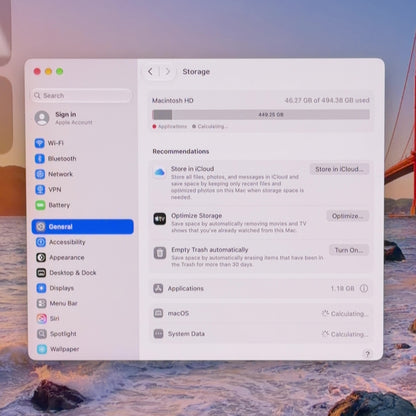Open the help question mark button

click(x=367, y=354)
